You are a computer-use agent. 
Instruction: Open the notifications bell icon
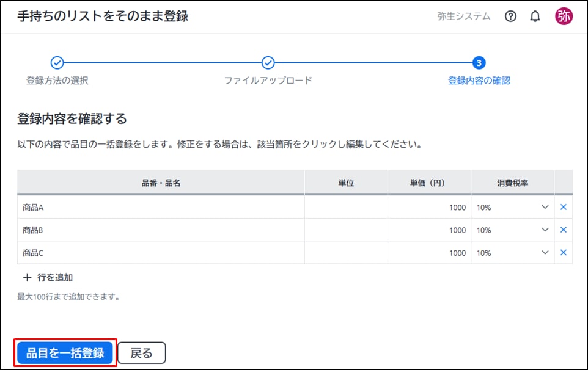click(x=535, y=16)
